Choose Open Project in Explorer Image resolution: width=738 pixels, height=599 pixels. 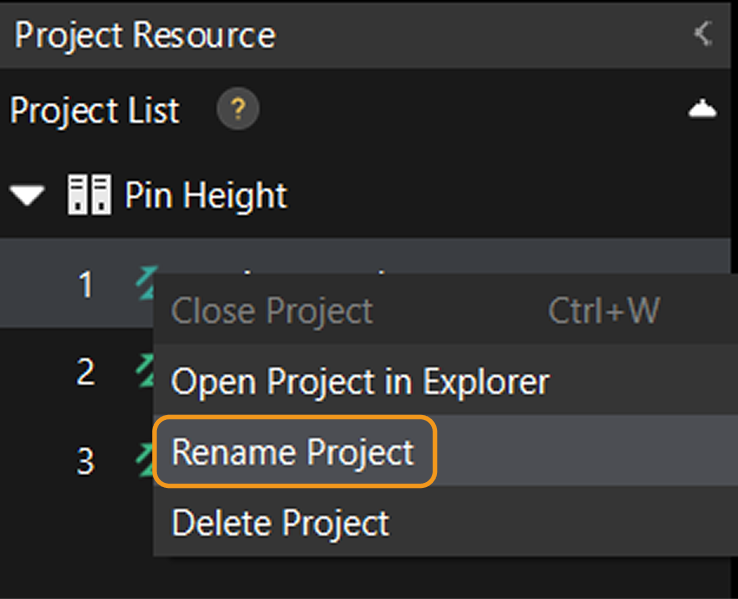360,381
